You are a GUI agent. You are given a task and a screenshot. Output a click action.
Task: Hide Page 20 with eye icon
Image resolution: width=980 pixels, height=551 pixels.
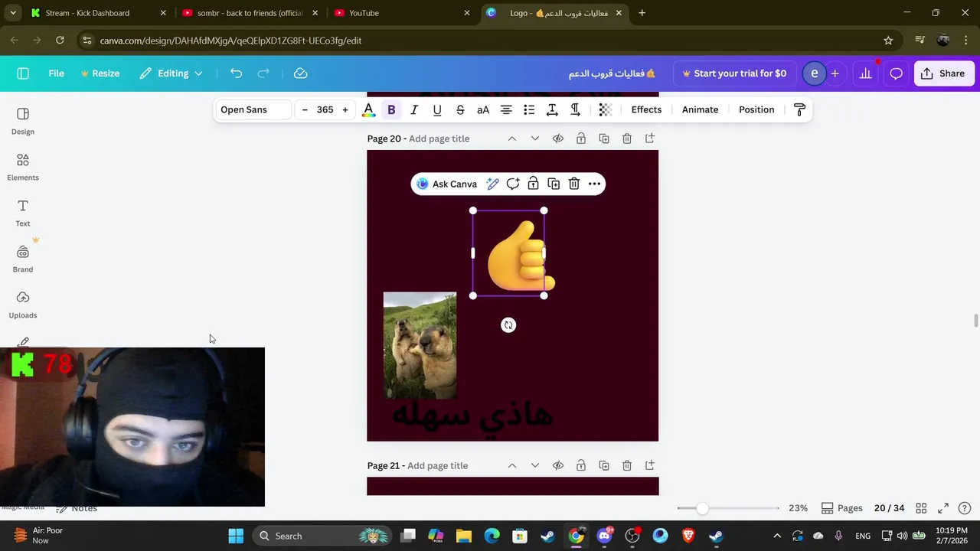coord(558,139)
